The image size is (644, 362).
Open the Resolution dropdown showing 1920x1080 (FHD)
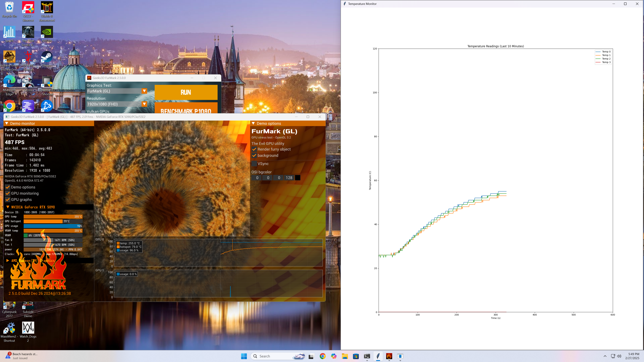(144, 104)
